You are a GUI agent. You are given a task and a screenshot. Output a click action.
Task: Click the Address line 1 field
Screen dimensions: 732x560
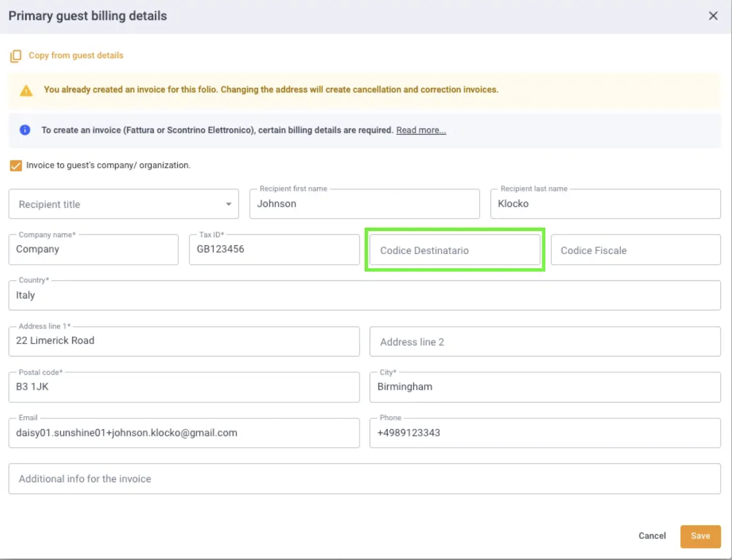pos(184,341)
